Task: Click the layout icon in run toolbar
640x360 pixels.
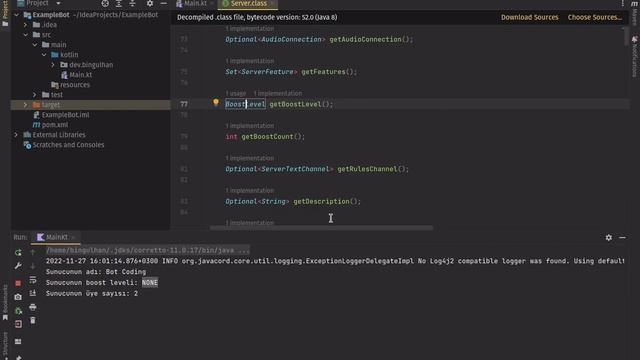Action: click(x=18, y=341)
